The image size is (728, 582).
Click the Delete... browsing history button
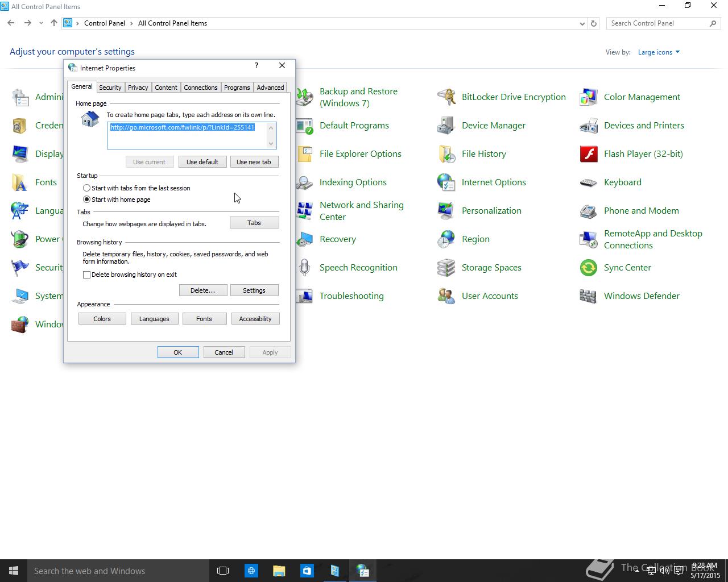pyautogui.click(x=203, y=290)
